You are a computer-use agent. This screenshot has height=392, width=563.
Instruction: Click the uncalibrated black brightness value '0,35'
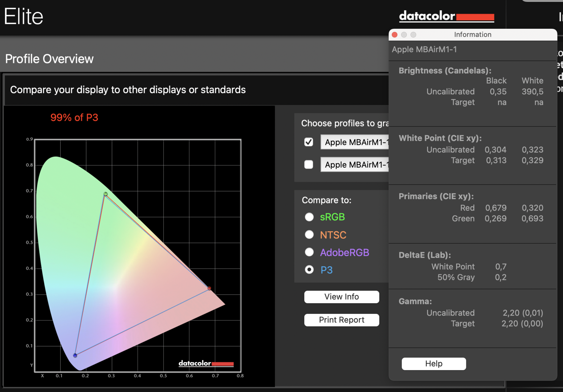point(498,91)
